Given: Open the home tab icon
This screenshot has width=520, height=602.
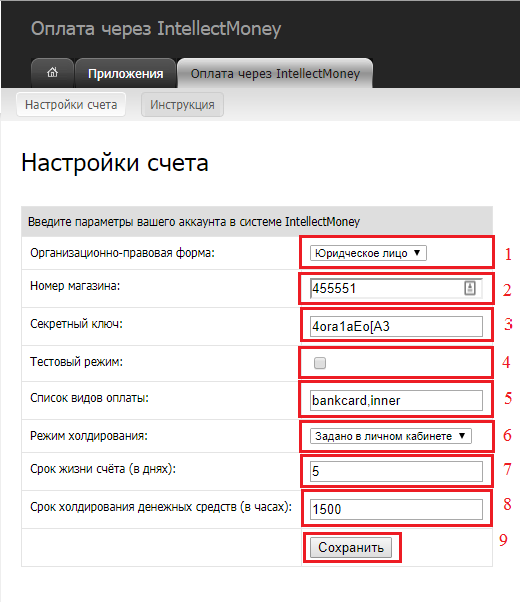Looking at the screenshot, I should click(52, 73).
